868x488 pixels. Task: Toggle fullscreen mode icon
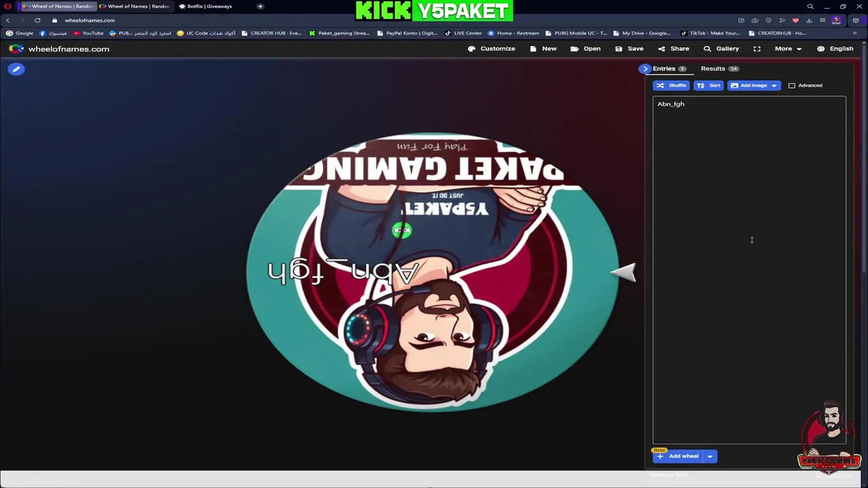click(x=757, y=49)
